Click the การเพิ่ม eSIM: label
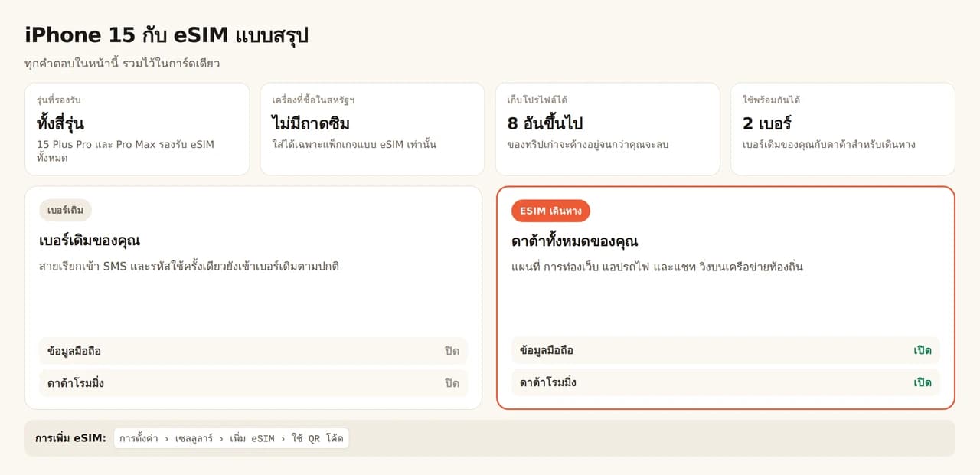 click(x=70, y=438)
